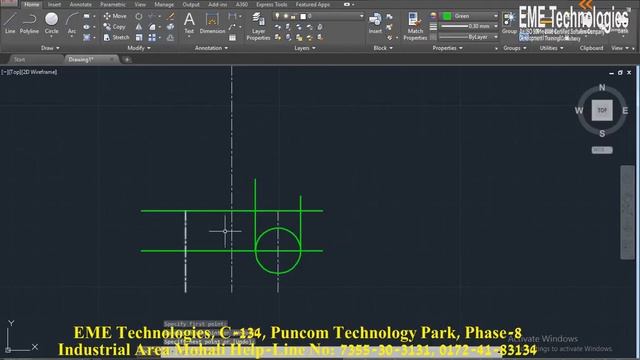This screenshot has width=640, height=360.
Task: Click the viewport controls [Top][2D Wireframe] label
Action: [x=29, y=72]
